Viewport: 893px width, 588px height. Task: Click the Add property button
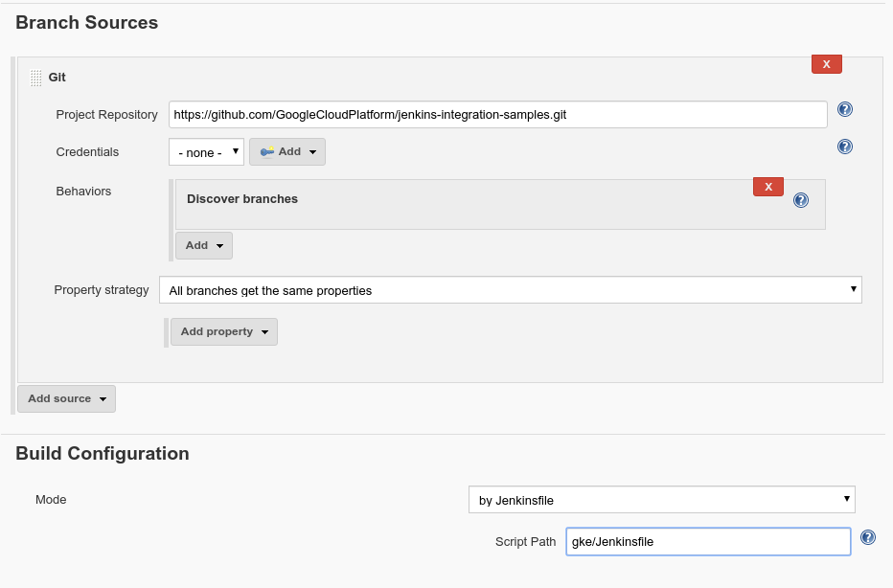223,331
